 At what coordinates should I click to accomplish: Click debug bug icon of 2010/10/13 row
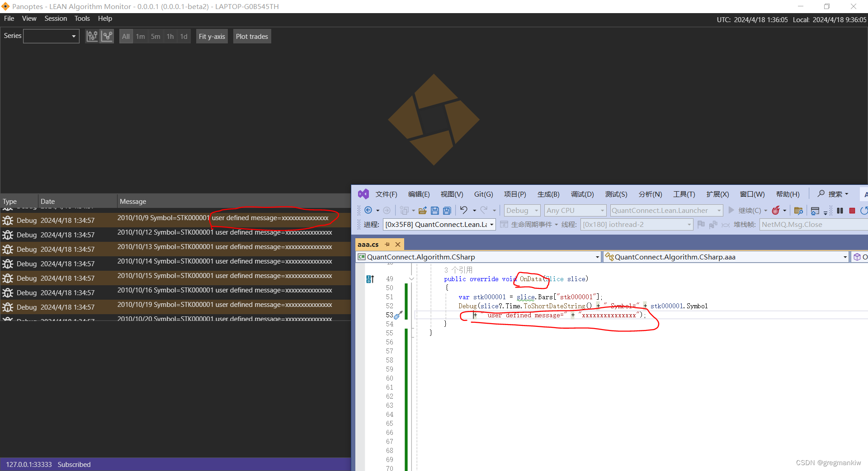(8, 250)
